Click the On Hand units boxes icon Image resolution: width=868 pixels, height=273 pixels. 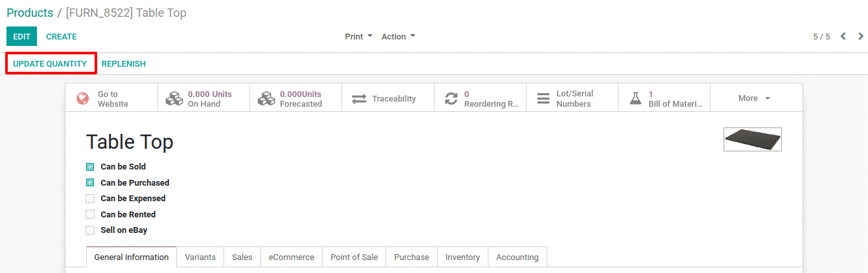(174, 98)
